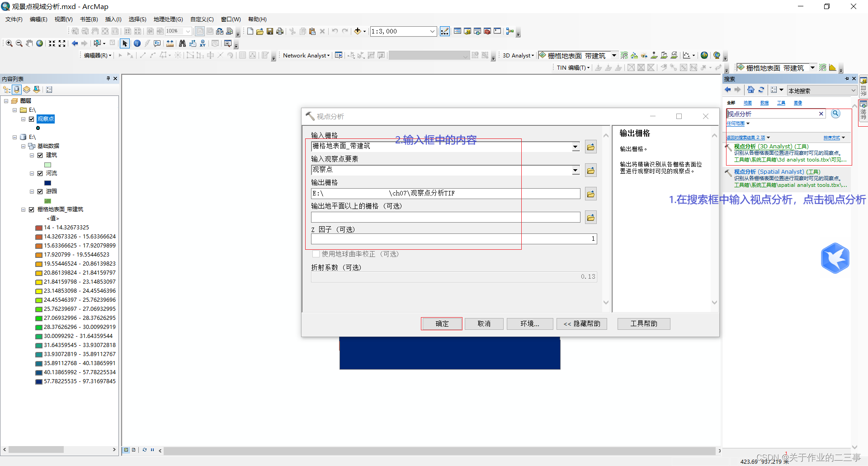Open the 自定义(C) menu
The width and height of the screenshot is (868, 466).
[202, 19]
